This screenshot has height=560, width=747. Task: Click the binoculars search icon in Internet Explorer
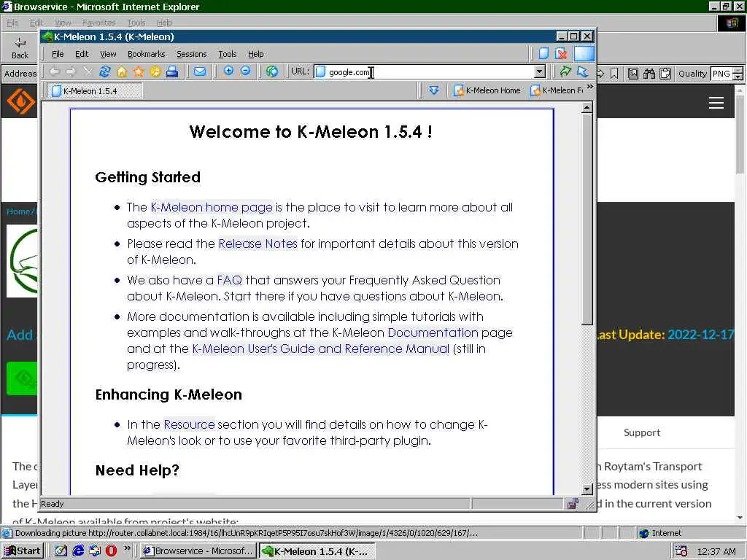[649, 74]
